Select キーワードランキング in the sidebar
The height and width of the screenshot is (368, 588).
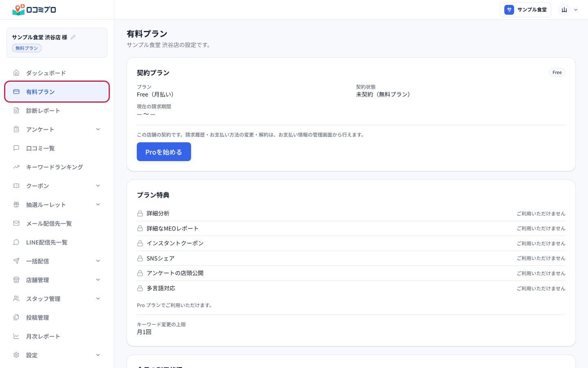click(57, 167)
